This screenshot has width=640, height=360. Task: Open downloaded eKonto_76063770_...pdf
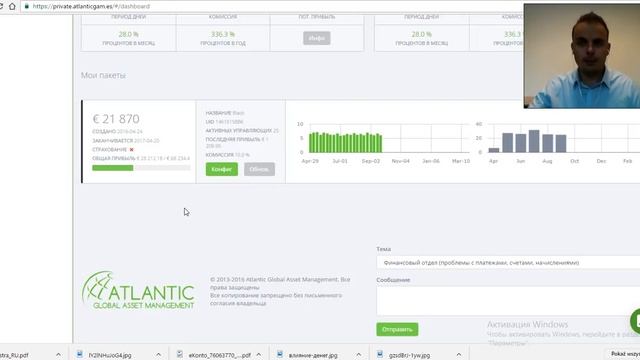pyautogui.click(x=220, y=355)
